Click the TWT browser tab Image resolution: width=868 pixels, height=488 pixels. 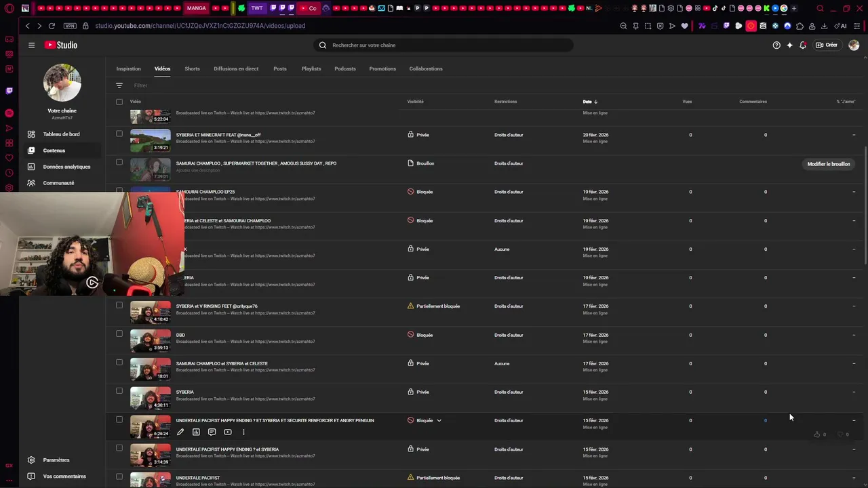(257, 8)
